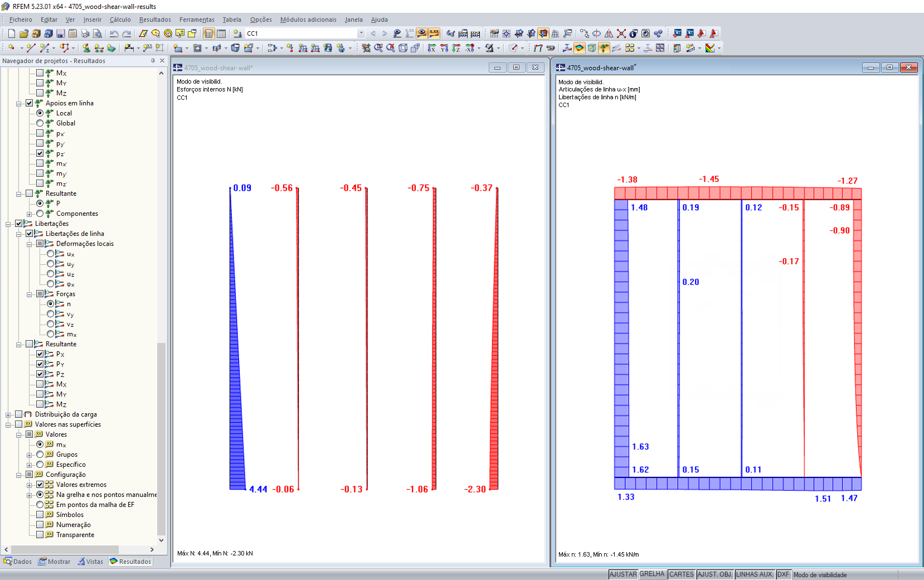Viewport: 924px width, 580px height.
Task: Collapse the Configuração tree node
Action: 19,475
